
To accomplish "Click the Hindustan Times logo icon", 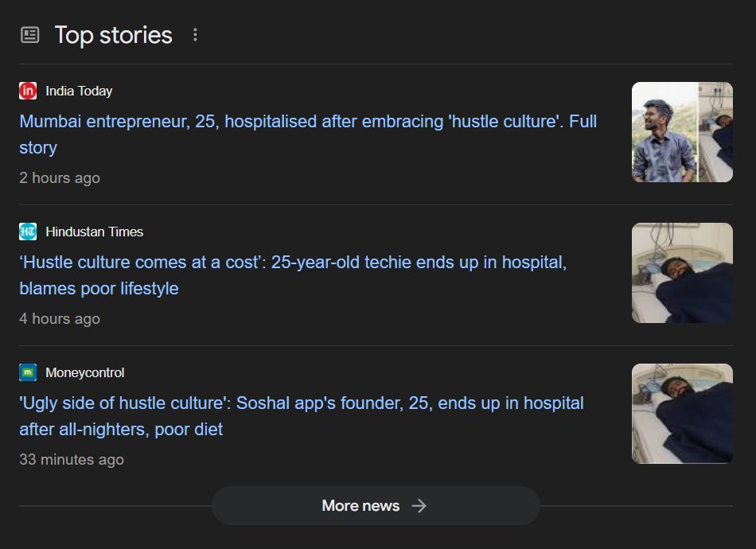I will pos(28,232).
